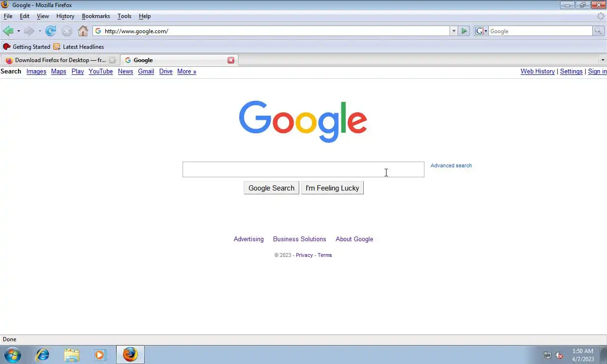This screenshot has height=364, width=607.
Task: Open the View menu
Action: point(43,16)
